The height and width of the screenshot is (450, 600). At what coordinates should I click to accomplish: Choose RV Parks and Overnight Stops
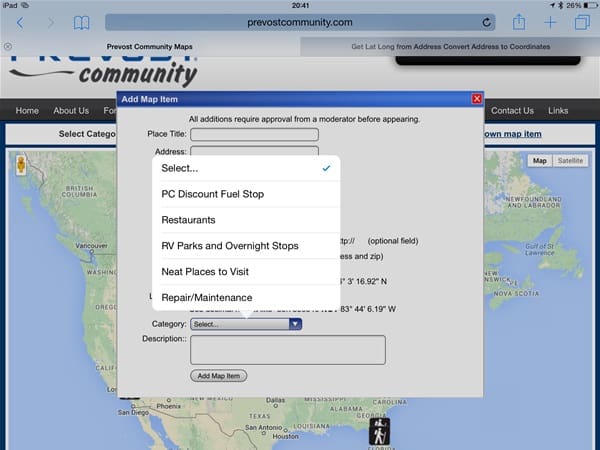246,246
